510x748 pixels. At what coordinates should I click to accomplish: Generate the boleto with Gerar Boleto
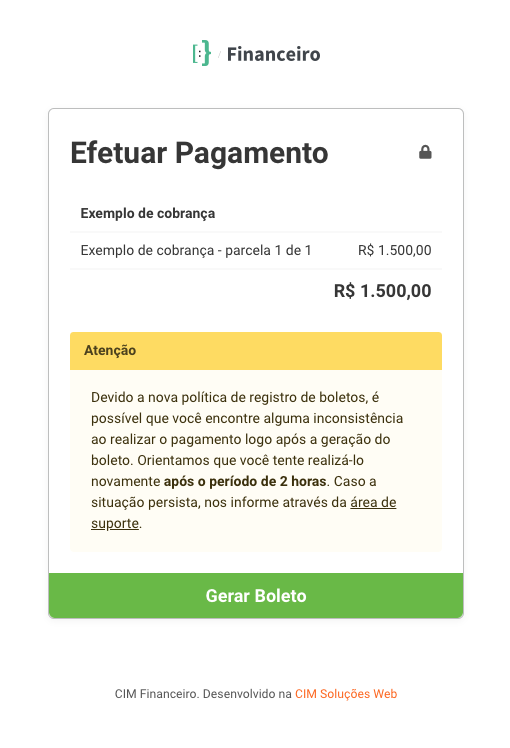tap(256, 596)
